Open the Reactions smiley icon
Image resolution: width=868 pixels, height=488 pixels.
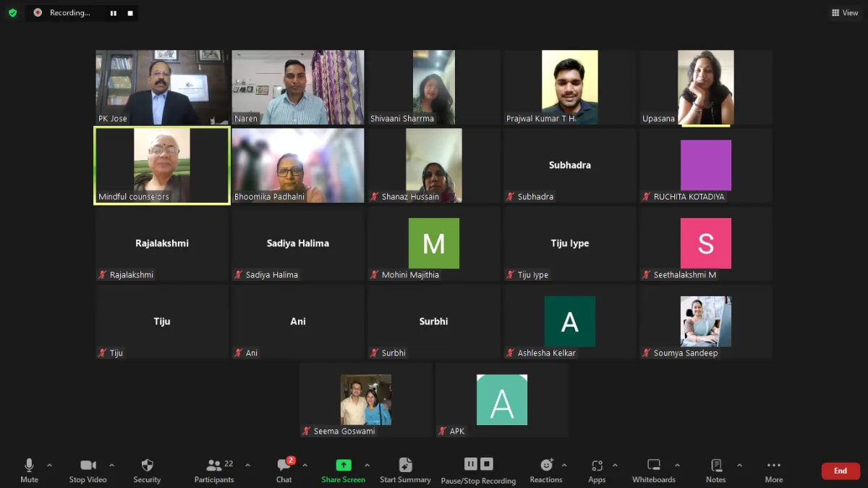pyautogui.click(x=546, y=465)
